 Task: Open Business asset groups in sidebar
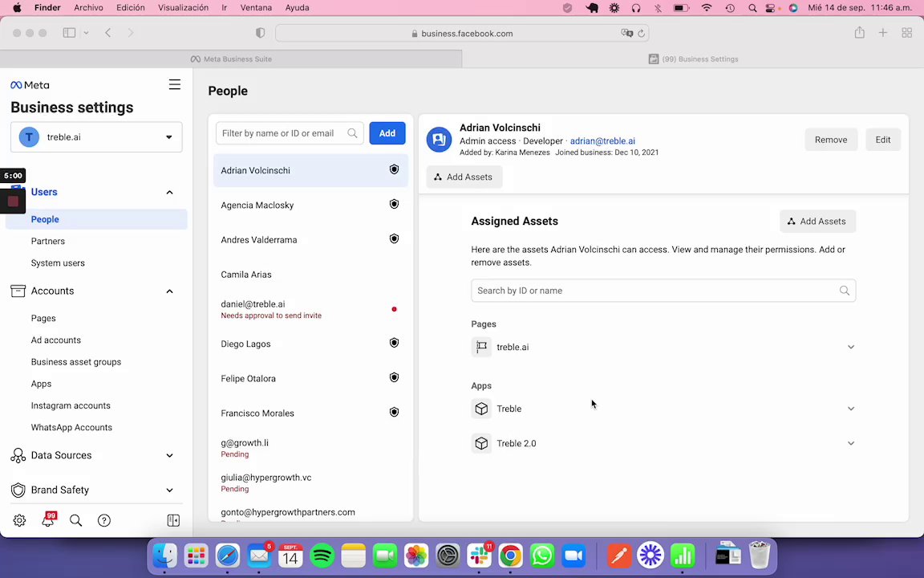tap(76, 362)
